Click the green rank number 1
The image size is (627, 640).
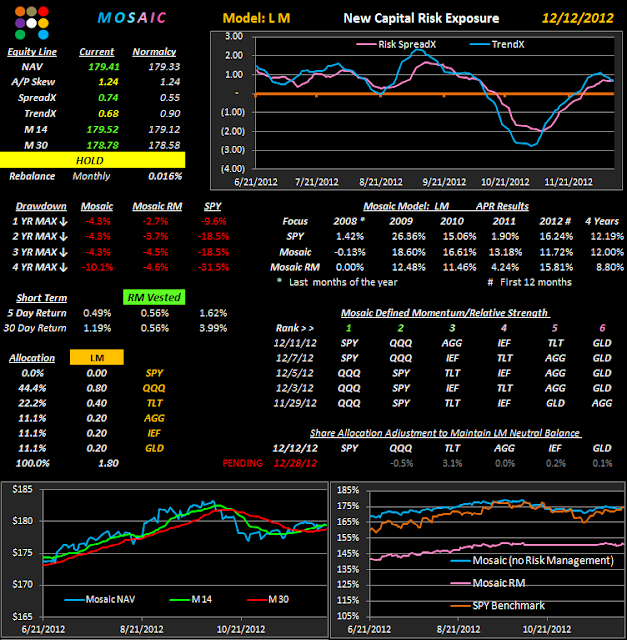click(x=349, y=329)
